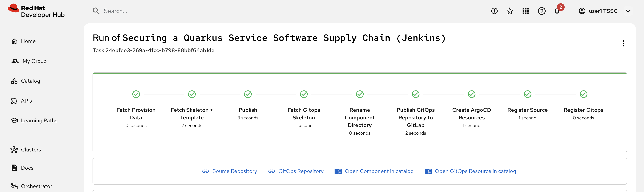Image resolution: width=644 pixels, height=192 pixels.
Task: Click the Red Hat Developer Hub logo
Action: click(36, 11)
